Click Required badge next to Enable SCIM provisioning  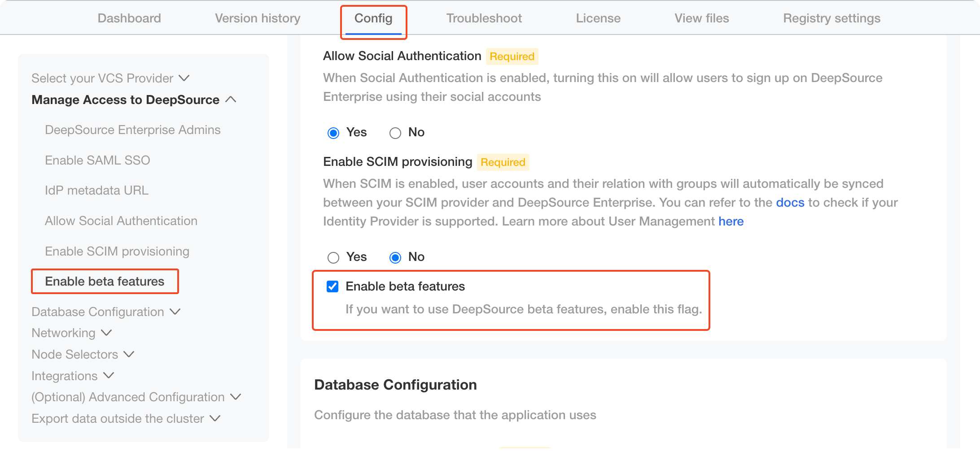(503, 162)
